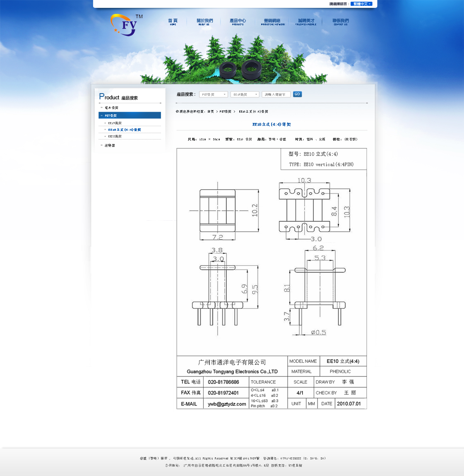
Task: Expand the first sidebar category above PBT
Action: click(x=111, y=108)
